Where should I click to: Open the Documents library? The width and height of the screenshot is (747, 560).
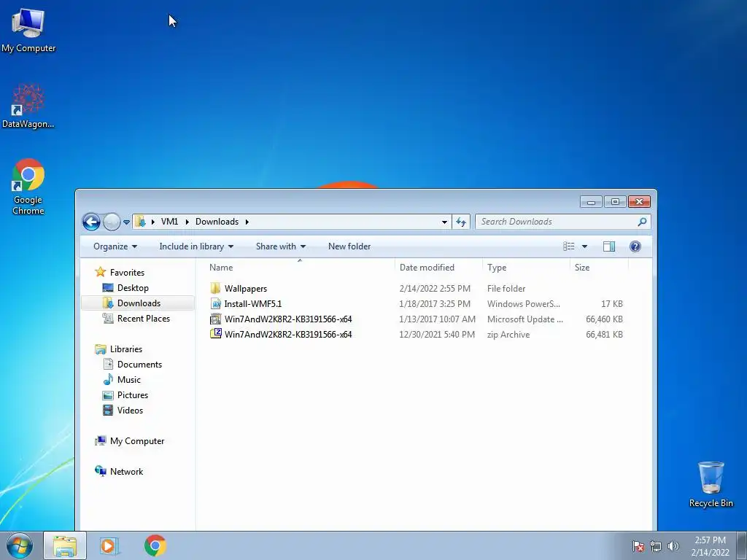point(139,365)
